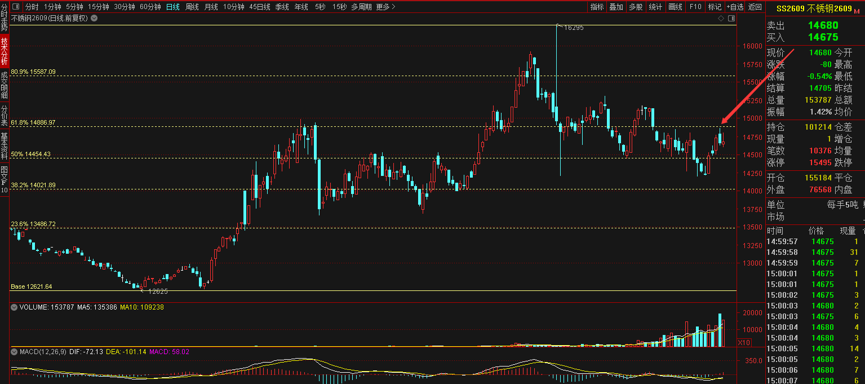The height and width of the screenshot is (384, 865).
Task: Switch to 季线 quarterly chart
Action: click(282, 7)
